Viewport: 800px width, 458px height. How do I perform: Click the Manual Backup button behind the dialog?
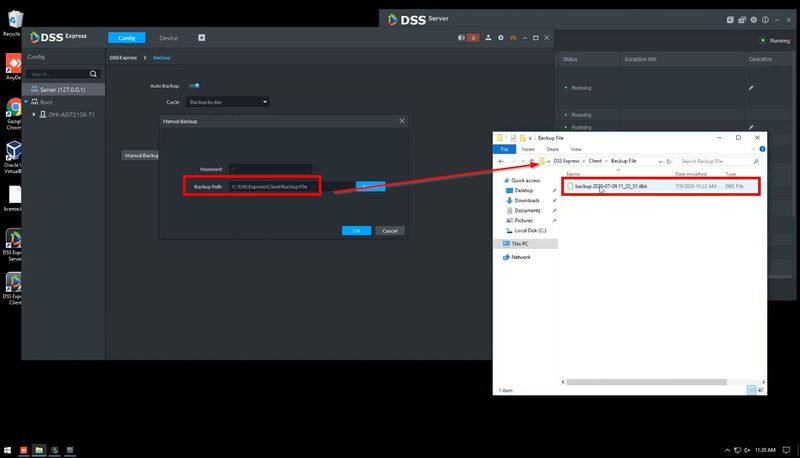pyautogui.click(x=141, y=155)
